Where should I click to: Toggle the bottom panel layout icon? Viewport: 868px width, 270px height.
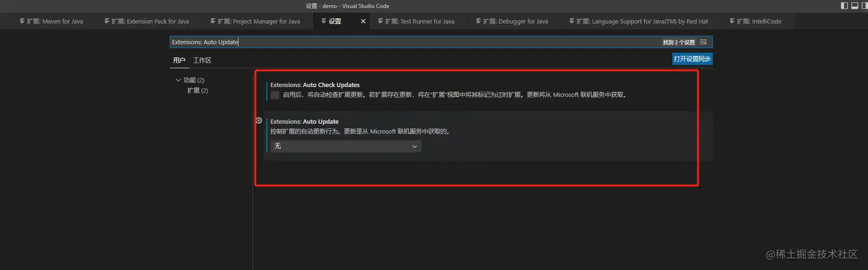coord(855,6)
